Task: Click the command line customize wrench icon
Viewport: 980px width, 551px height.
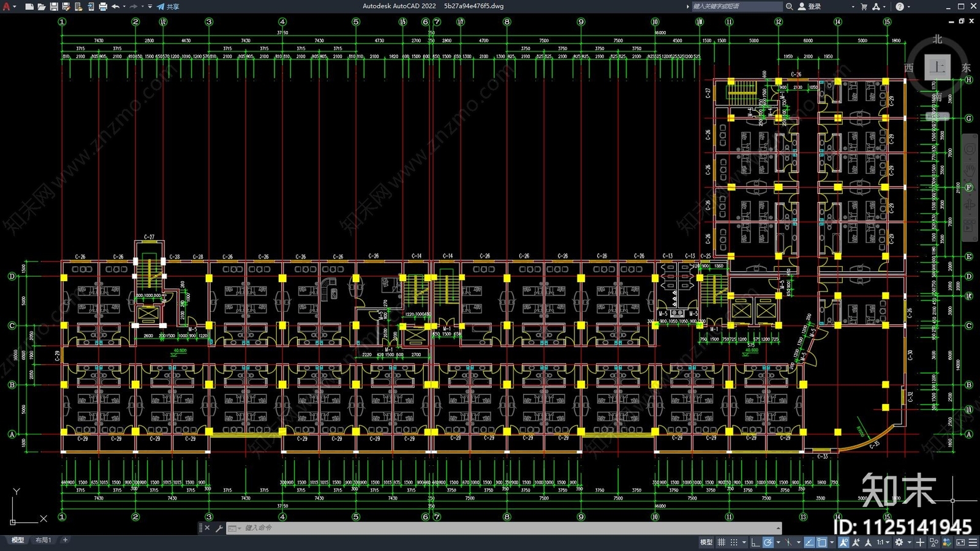Action: click(219, 528)
